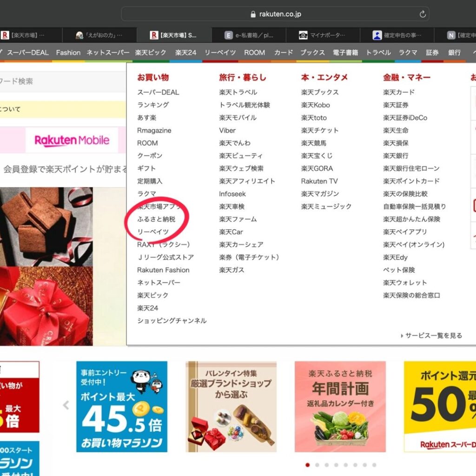Click the rakuten.co.jp address bar
This screenshot has height=476, width=476.
275,14
